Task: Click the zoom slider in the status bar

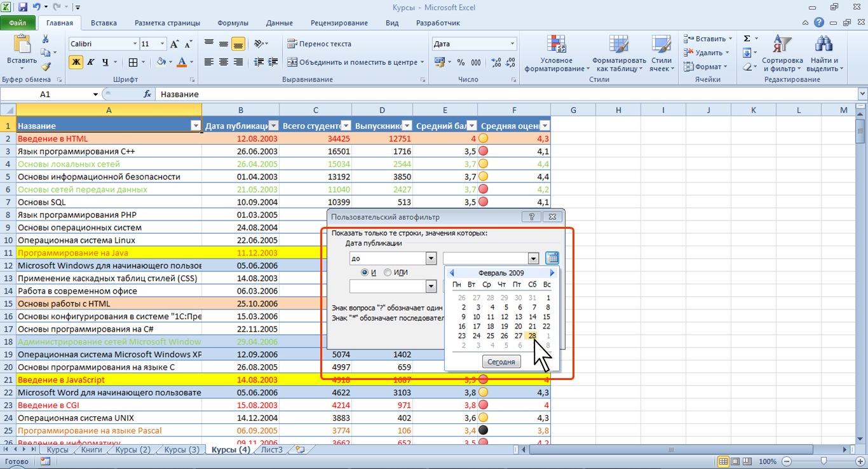Action: tap(824, 461)
